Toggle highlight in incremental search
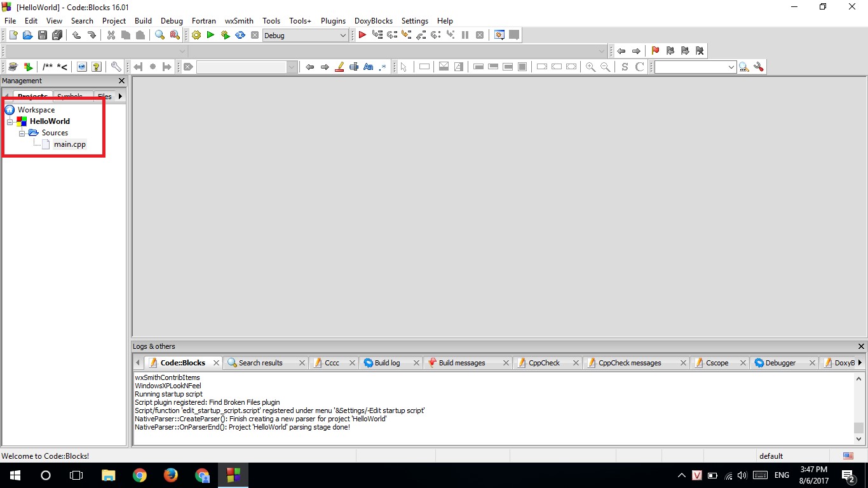 [x=339, y=67]
